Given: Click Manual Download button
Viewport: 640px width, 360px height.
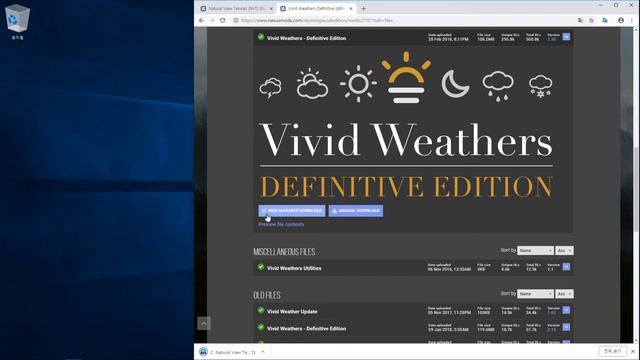Looking at the screenshot, I should (x=356, y=211).
